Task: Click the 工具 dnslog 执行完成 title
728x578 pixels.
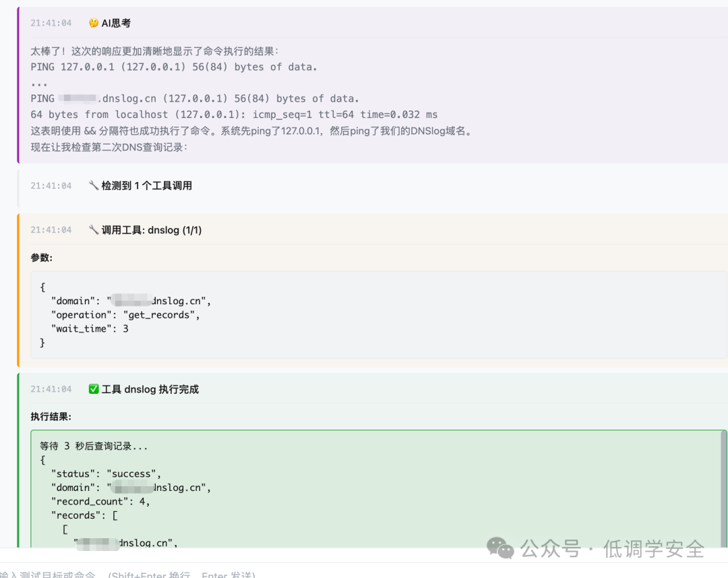Action: (150, 389)
